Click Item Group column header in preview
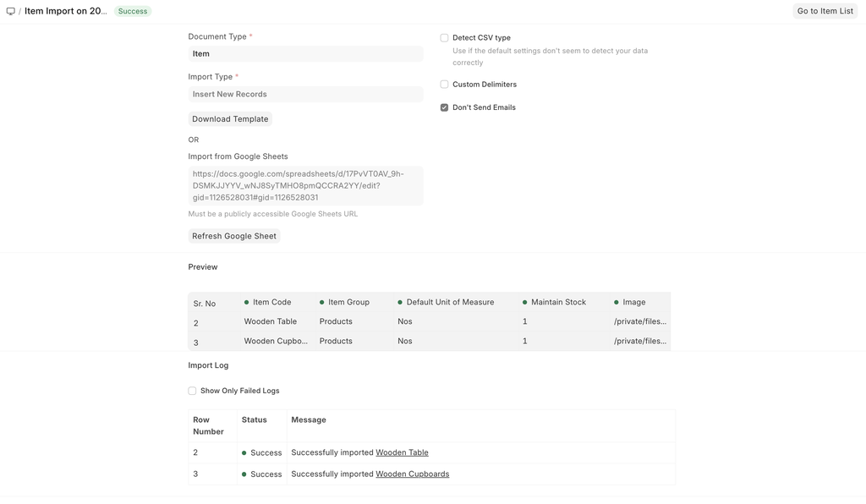Screen dimensions: 866x504 [x=348, y=302]
